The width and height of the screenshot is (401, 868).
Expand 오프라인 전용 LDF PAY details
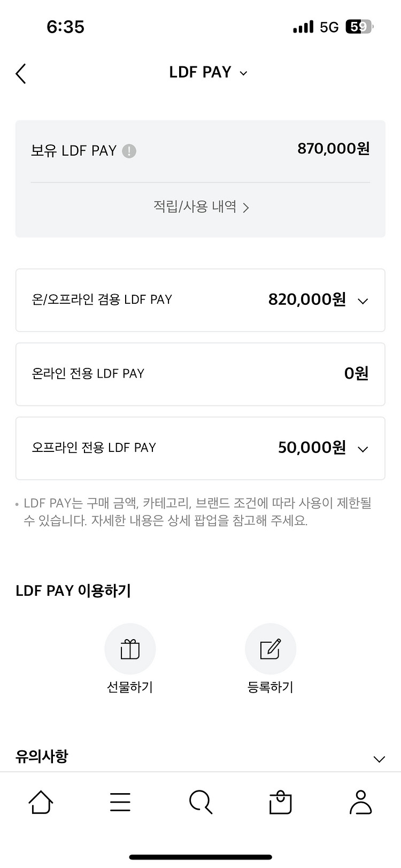tap(363, 449)
